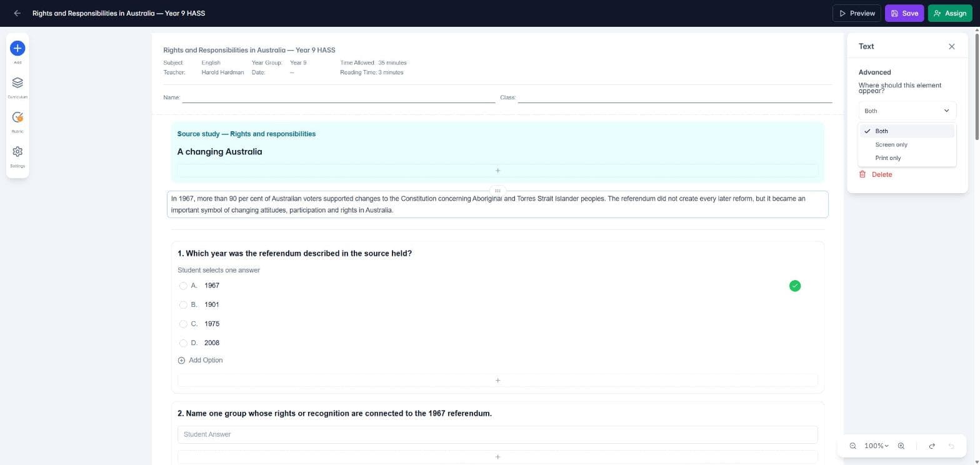Select radio option A. 1967
This screenshot has width=980, height=465.
[x=183, y=286]
